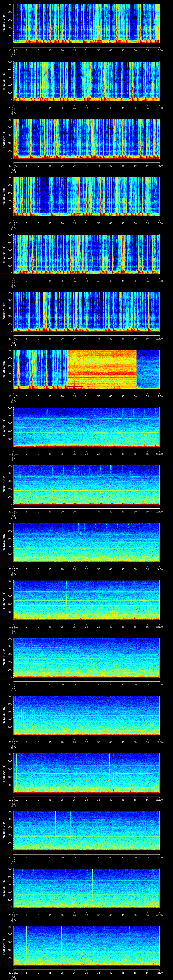The image size is (173, 980).
Task: Click the 20:28:00 start time label
Action: pyautogui.click(x=14, y=858)
